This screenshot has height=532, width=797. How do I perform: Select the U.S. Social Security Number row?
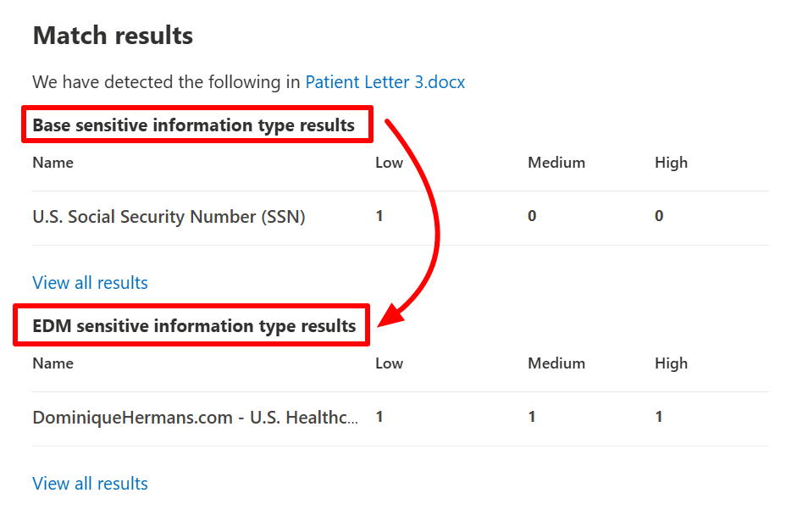coord(169,217)
